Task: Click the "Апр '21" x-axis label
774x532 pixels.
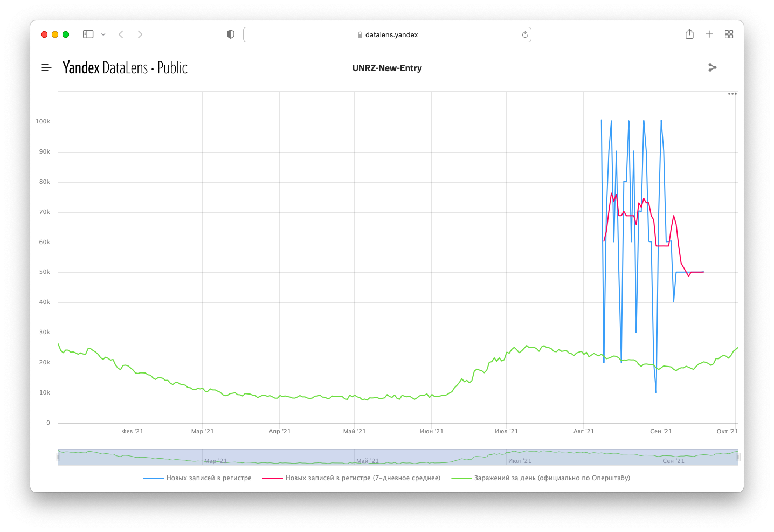Action: click(x=280, y=431)
